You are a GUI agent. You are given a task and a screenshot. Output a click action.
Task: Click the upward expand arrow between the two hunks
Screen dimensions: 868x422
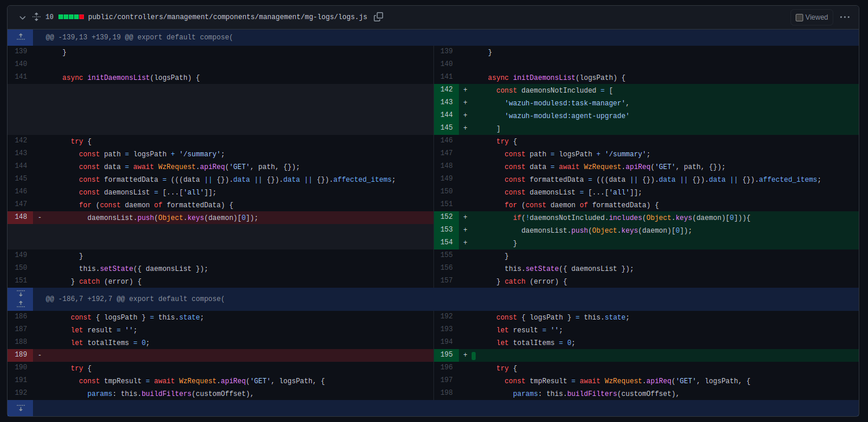(x=20, y=303)
